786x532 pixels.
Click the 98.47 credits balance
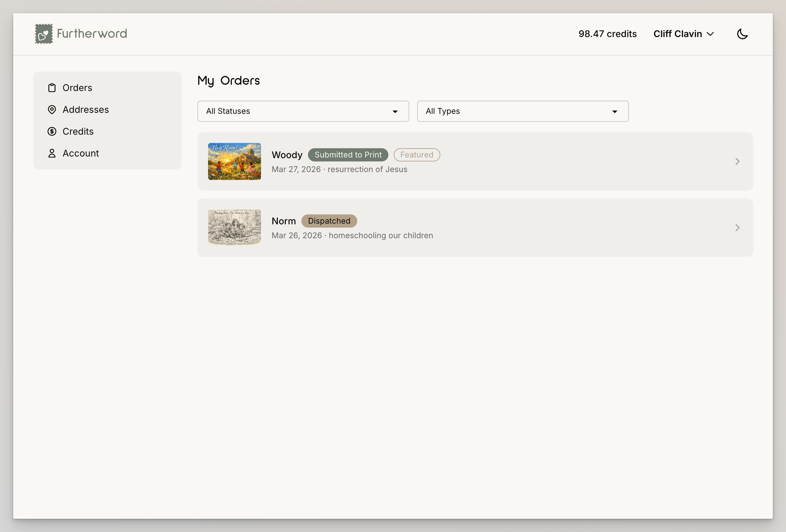(x=607, y=34)
